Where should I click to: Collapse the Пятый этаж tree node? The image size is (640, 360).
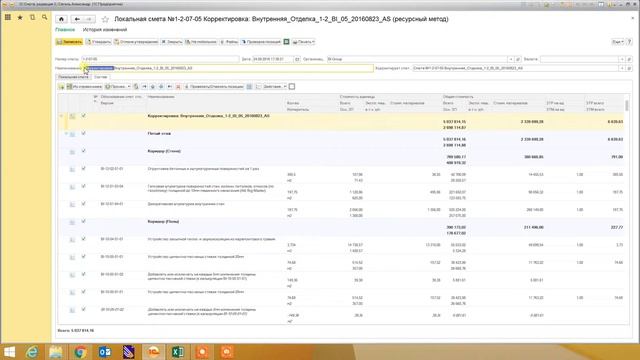point(66,133)
